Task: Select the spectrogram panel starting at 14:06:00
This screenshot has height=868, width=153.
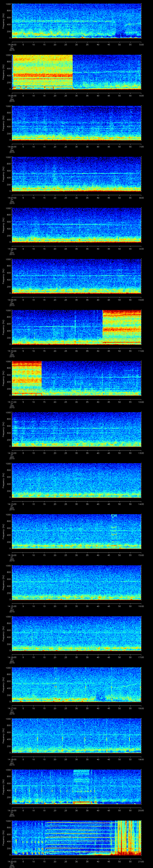Action: (x=76, y=123)
